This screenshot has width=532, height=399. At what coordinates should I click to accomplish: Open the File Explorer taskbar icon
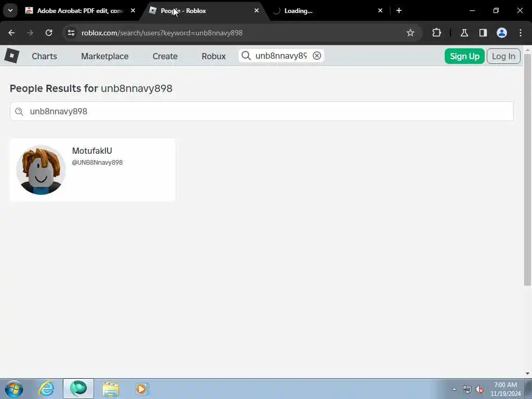click(111, 389)
